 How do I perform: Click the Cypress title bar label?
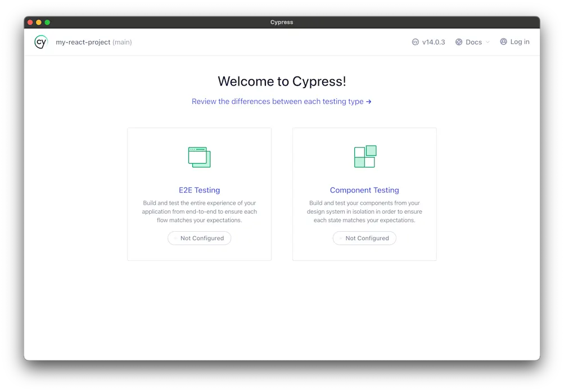(281, 22)
